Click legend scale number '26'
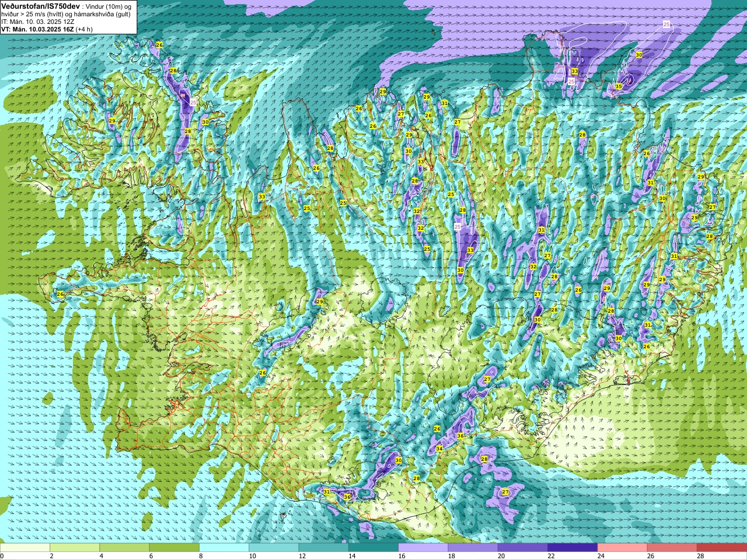This screenshot has width=747, height=560. 651,556
